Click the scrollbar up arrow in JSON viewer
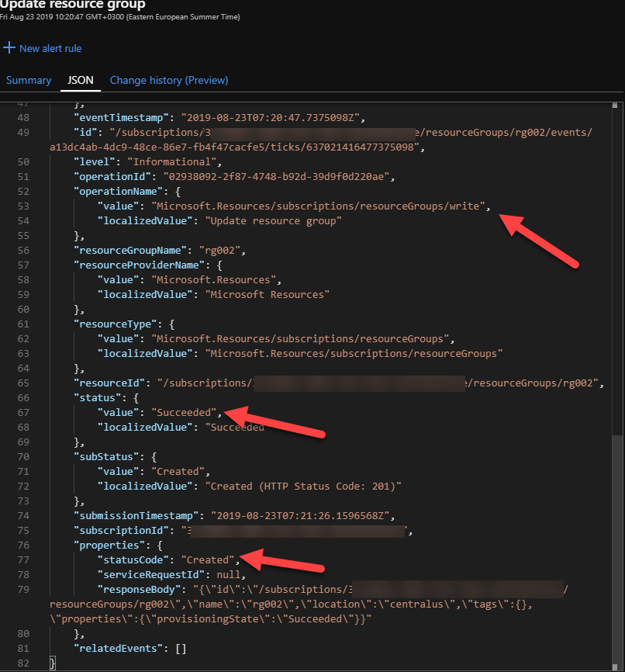The height and width of the screenshot is (672, 625). [616, 105]
